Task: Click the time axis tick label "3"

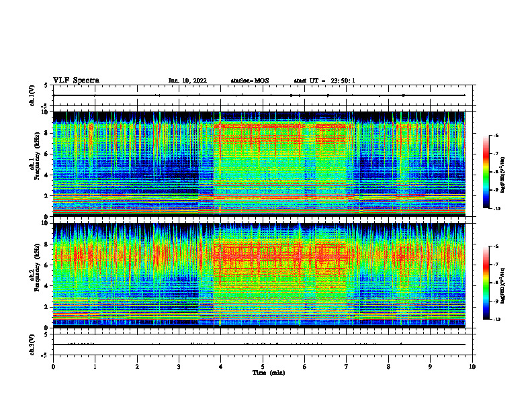Action: pos(179,366)
